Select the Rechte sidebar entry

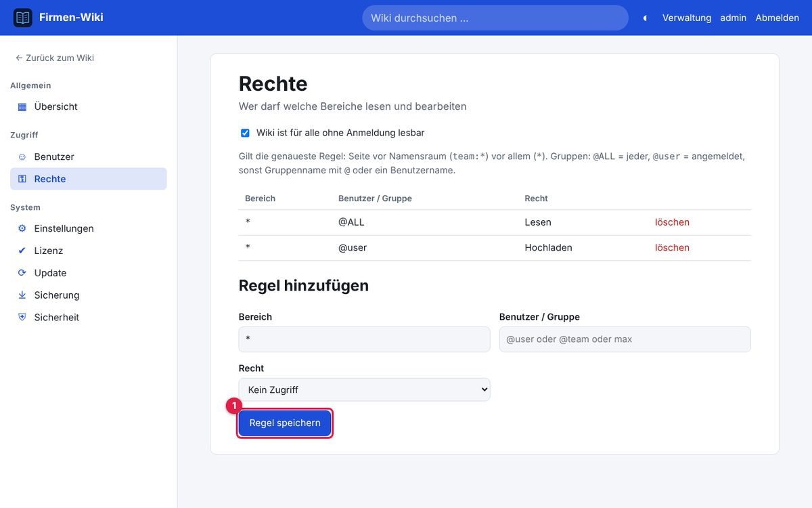(x=88, y=179)
